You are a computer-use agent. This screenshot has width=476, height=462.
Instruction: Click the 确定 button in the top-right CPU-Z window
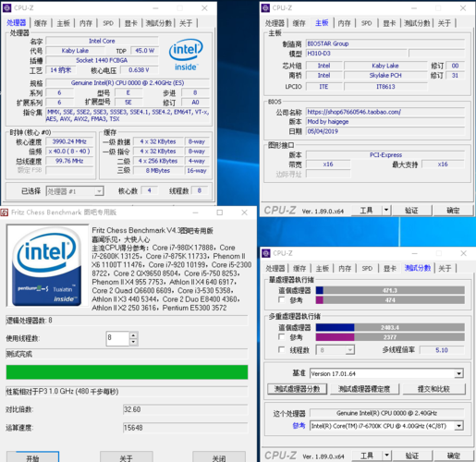[x=453, y=211]
